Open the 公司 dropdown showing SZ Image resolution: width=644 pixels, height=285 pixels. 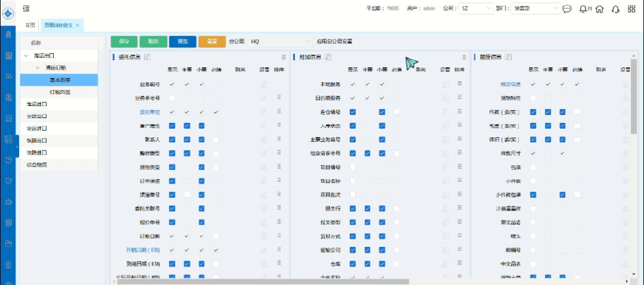coord(476,8)
